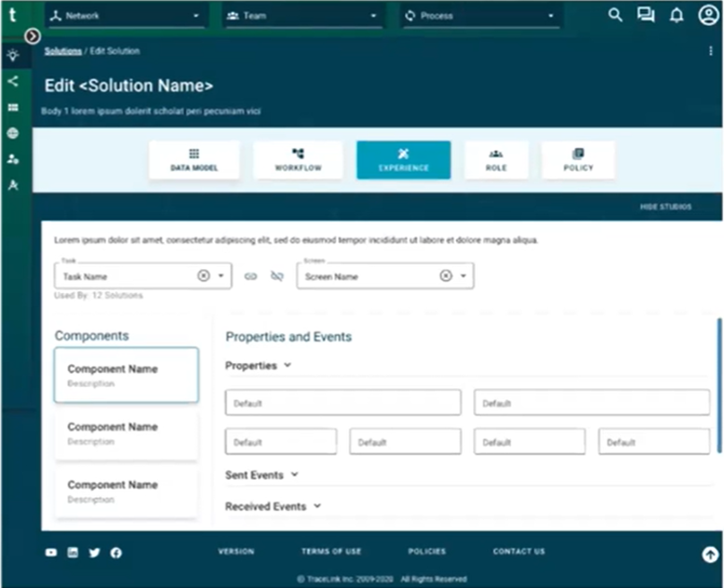Viewport: 724px width, 588px height.
Task: Click the TraceLink 't' logo
Action: 13,15
